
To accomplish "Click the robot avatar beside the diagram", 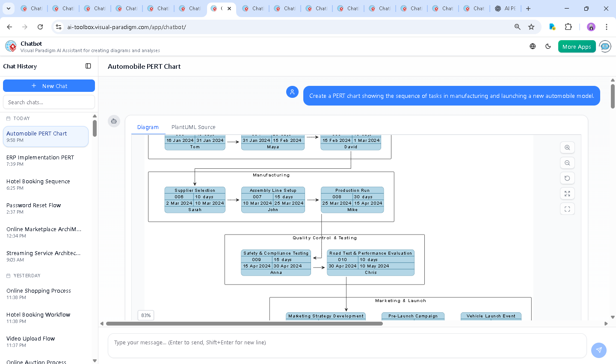I will [x=114, y=121].
